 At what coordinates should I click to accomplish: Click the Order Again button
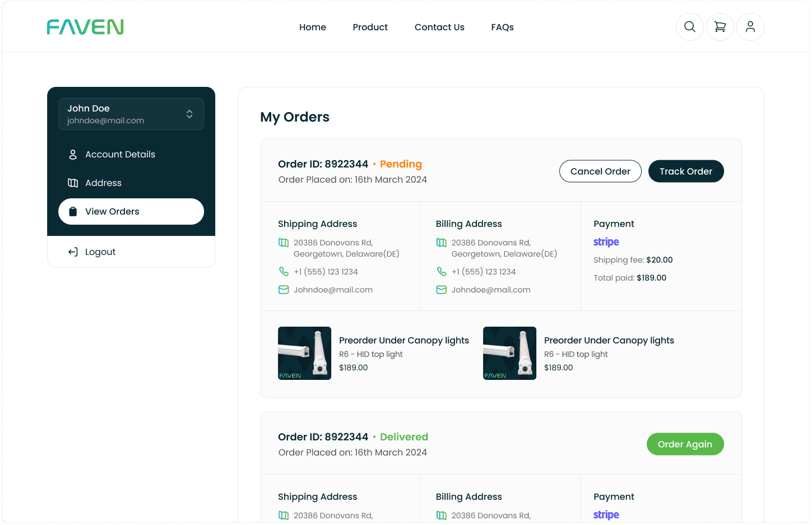(685, 444)
